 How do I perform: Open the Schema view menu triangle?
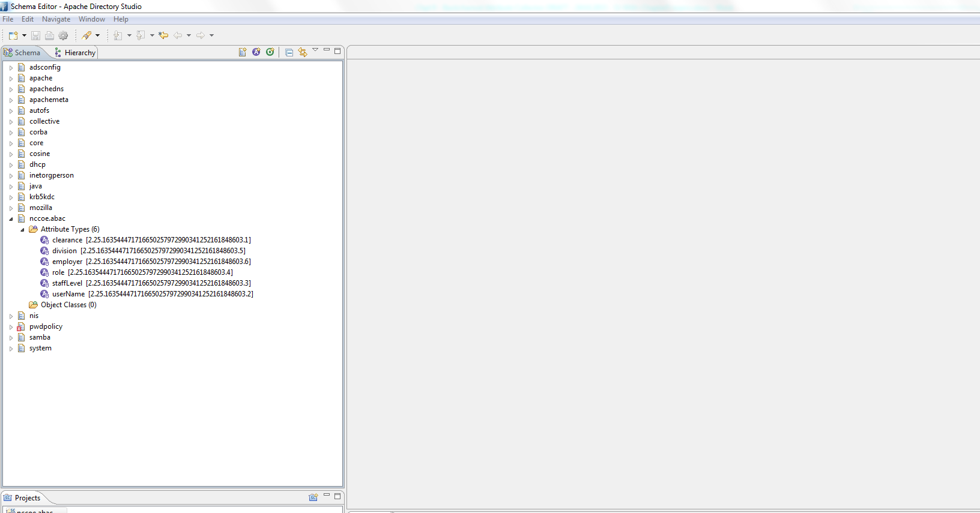click(315, 50)
